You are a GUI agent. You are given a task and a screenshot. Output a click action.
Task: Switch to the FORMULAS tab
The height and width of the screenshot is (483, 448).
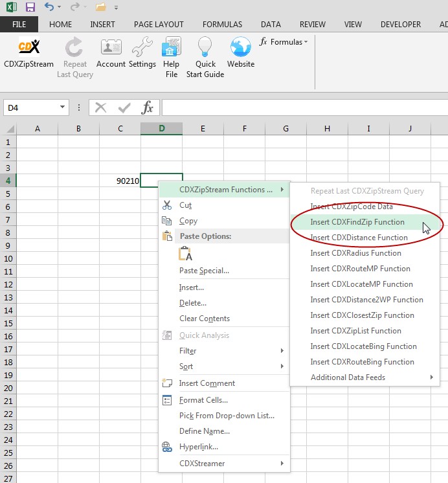(222, 25)
